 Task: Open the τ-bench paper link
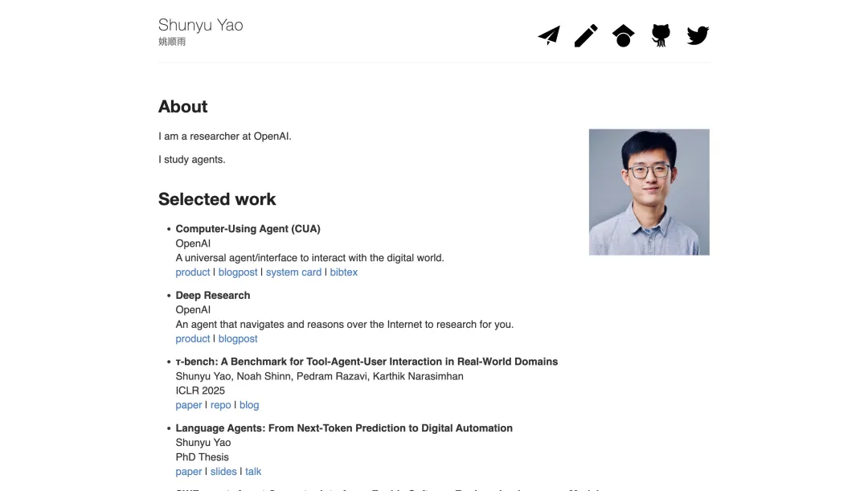click(189, 406)
